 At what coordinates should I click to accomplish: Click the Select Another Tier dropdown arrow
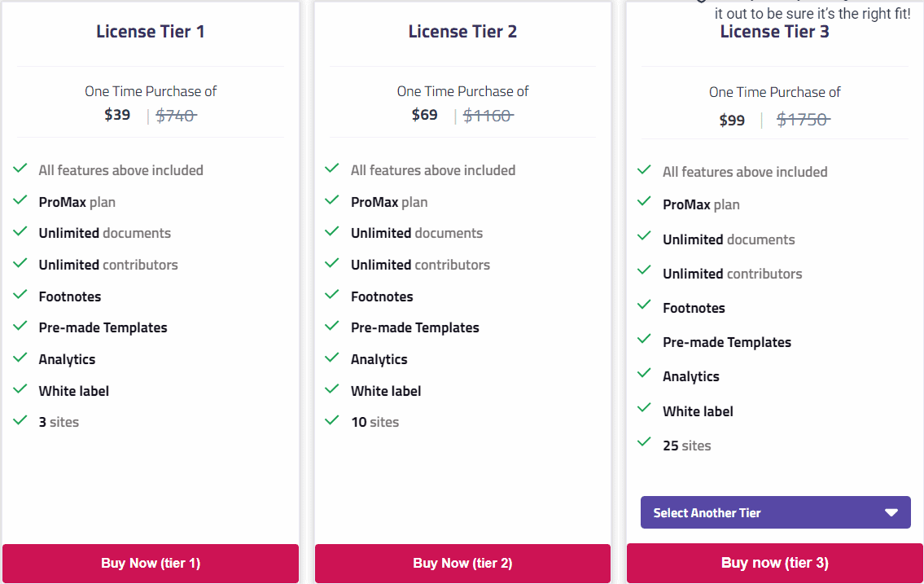(891, 512)
